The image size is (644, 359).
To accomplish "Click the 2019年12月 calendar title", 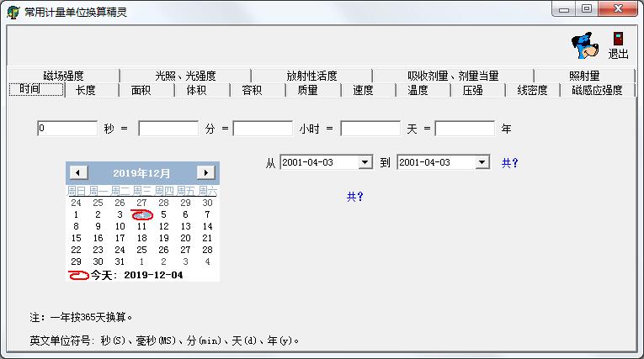I will (x=141, y=173).
